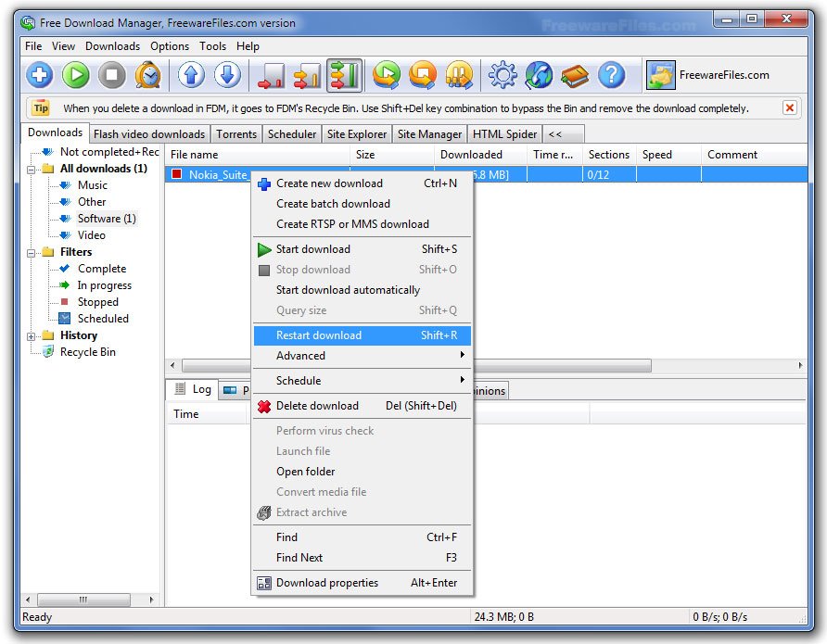Image resolution: width=827 pixels, height=644 pixels.
Task: Click the download list horizontal scrollbar right arrow
Action: pos(800,365)
